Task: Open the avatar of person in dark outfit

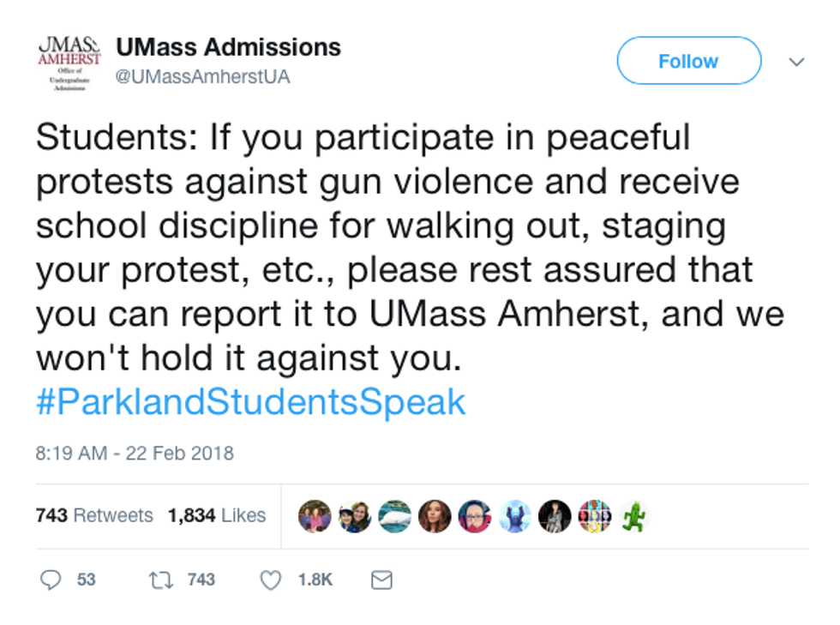Action: [x=555, y=516]
